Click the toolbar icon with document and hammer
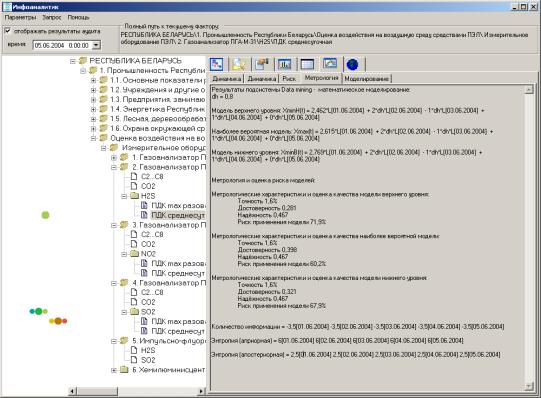This screenshot has width=541, height=398. point(262,64)
